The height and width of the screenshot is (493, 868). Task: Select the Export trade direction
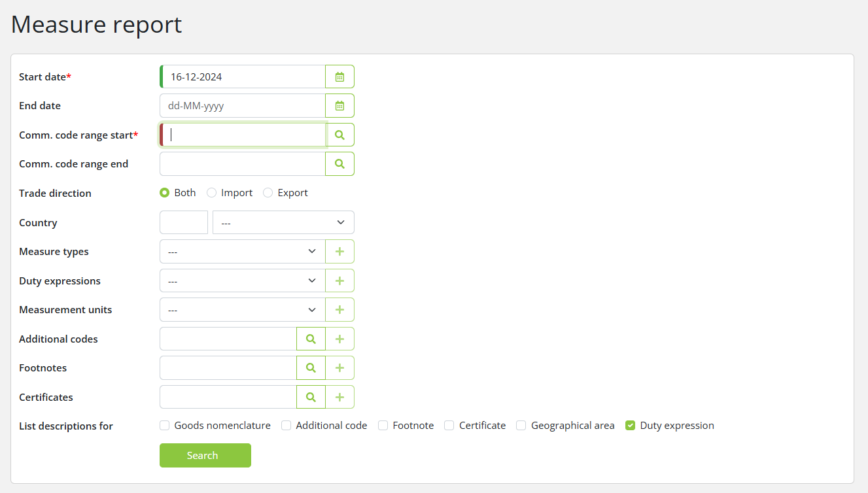pyautogui.click(x=268, y=193)
